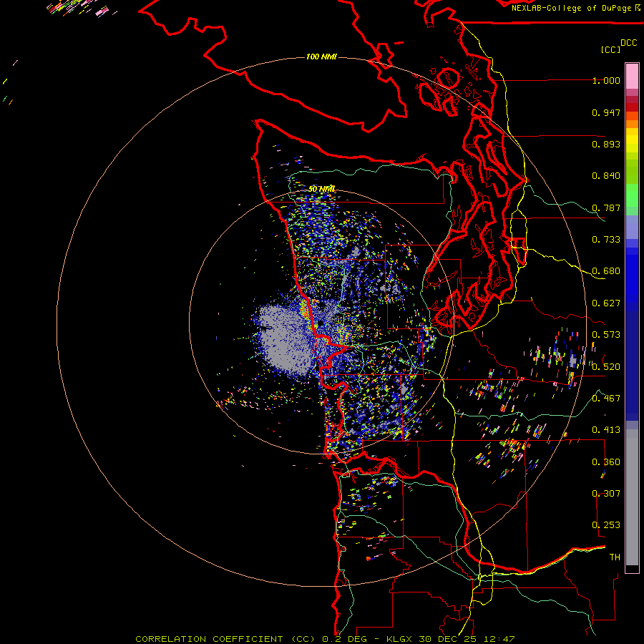Select the 0.413 legend value
Image resolution: width=644 pixels, height=644 pixels.
click(606, 430)
